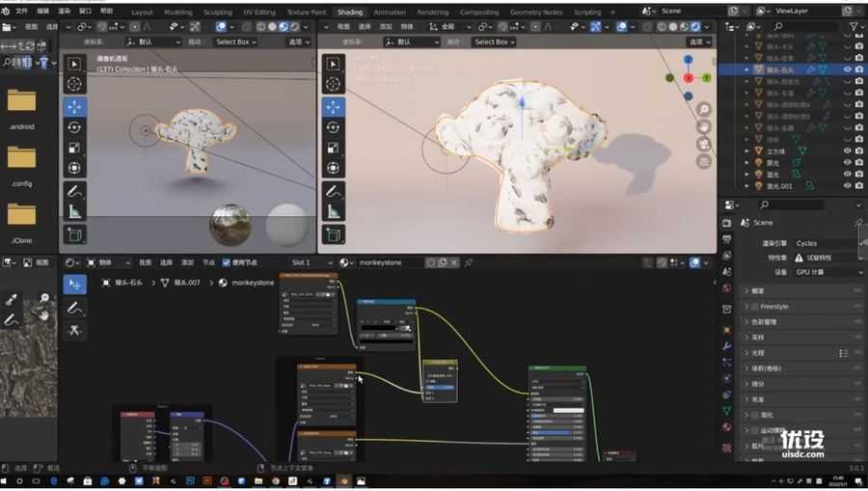Viewport: 868px width, 491px height.
Task: Click the 选项 options button in the right viewport header
Action: (698, 41)
